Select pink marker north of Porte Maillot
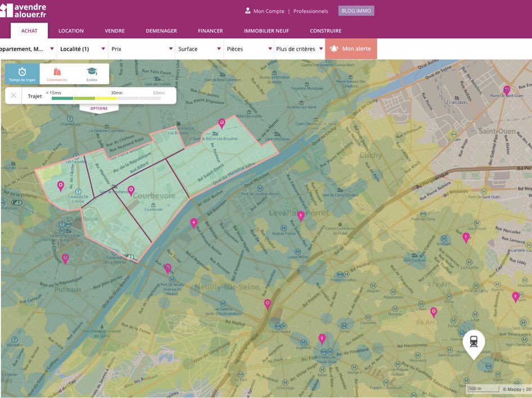The height and width of the screenshot is (398, 532). pos(267,304)
